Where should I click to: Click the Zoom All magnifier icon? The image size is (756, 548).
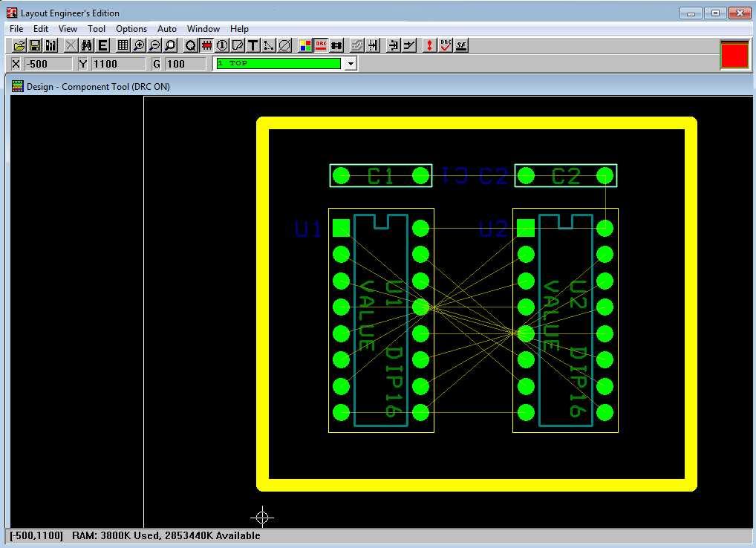pyautogui.click(x=171, y=46)
